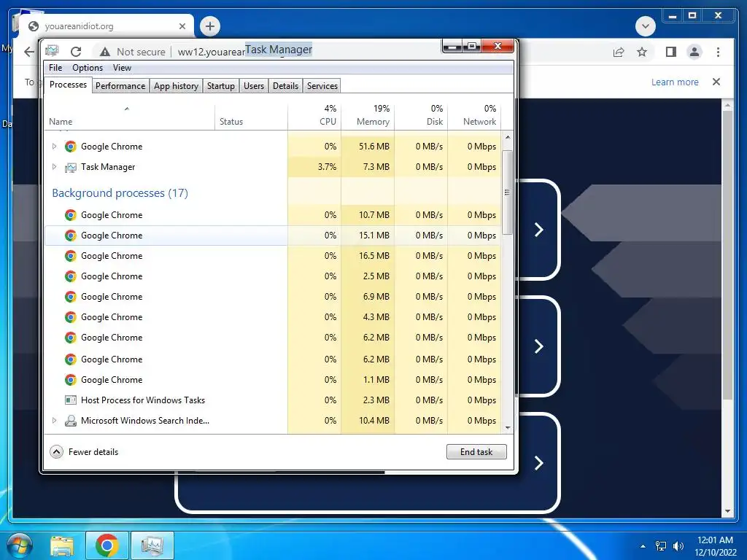Toggle Chrome's side panel icon
The width and height of the screenshot is (747, 560).
[x=671, y=52]
